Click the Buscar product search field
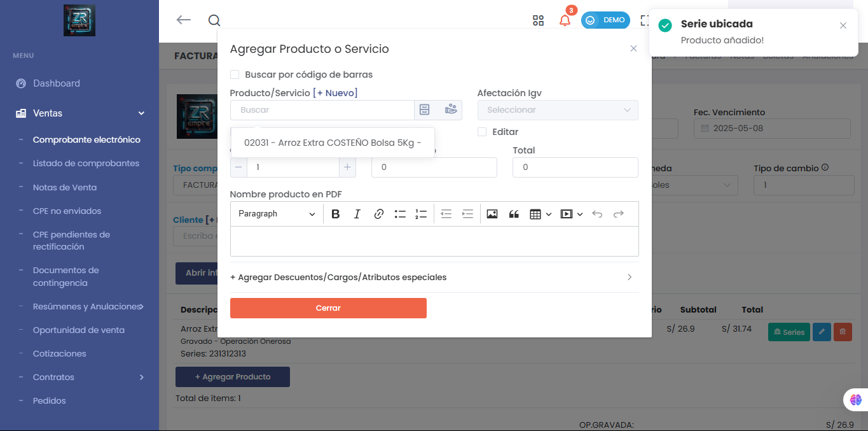The height and width of the screenshot is (431, 868). point(322,110)
